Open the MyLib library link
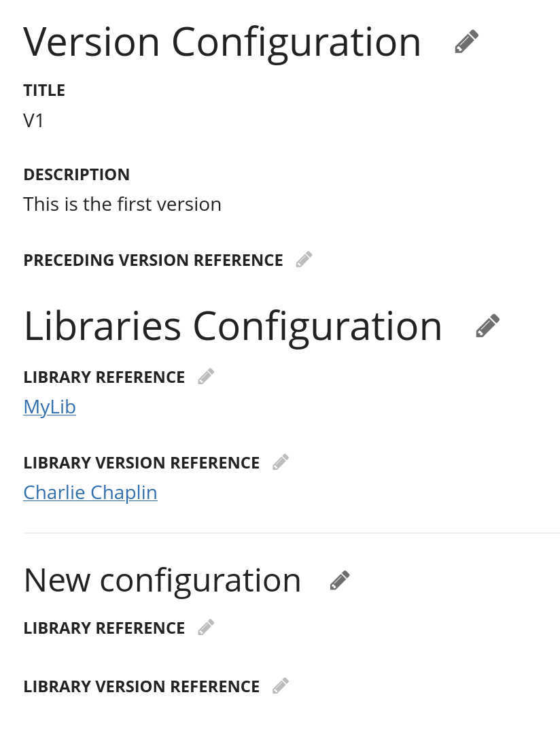This screenshot has width=560, height=733. point(50,407)
